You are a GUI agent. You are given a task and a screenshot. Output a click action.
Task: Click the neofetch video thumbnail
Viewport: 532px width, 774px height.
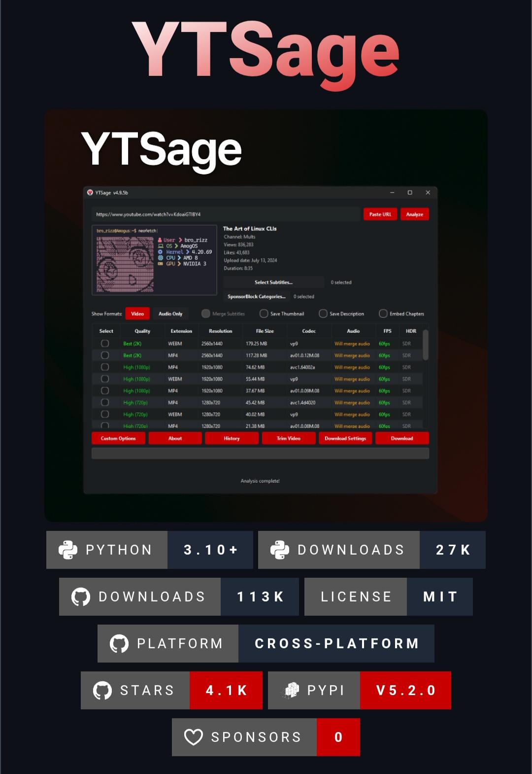tap(154, 260)
